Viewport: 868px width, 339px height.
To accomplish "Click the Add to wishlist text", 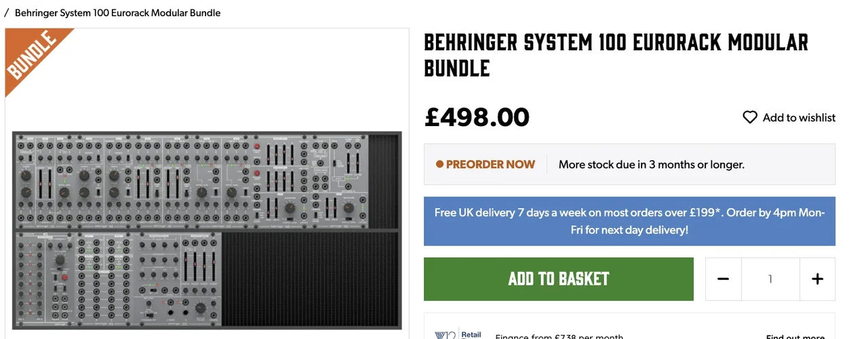I will 799,117.
